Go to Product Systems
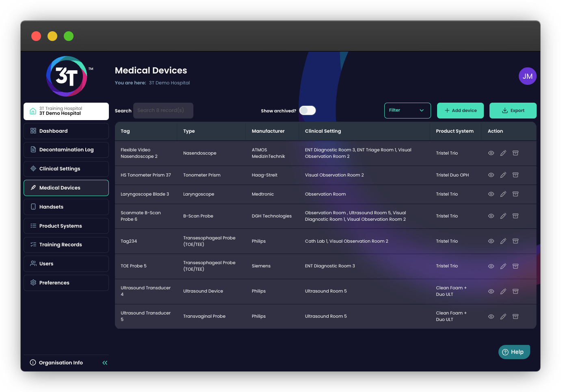Screen dimensions: 561x392 pos(66,226)
